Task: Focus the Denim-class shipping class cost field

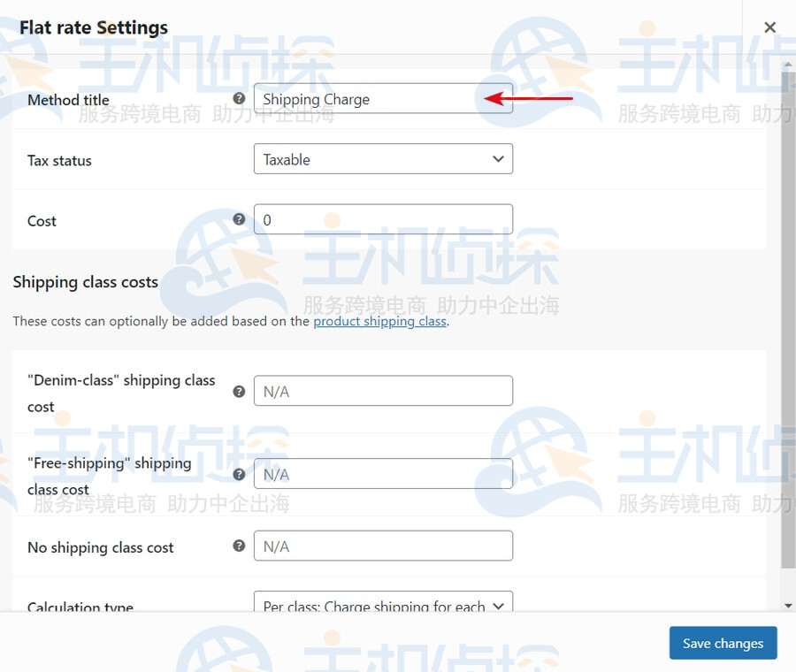Action: point(383,391)
